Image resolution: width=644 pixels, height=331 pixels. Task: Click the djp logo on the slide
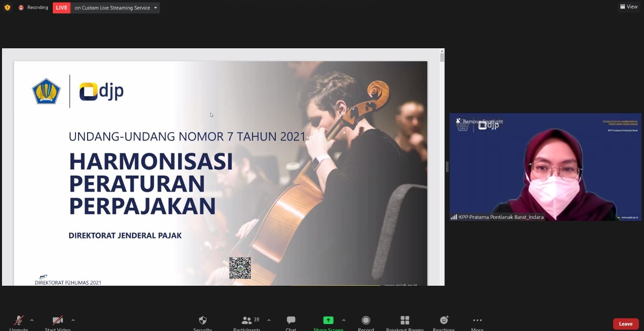coord(102,91)
